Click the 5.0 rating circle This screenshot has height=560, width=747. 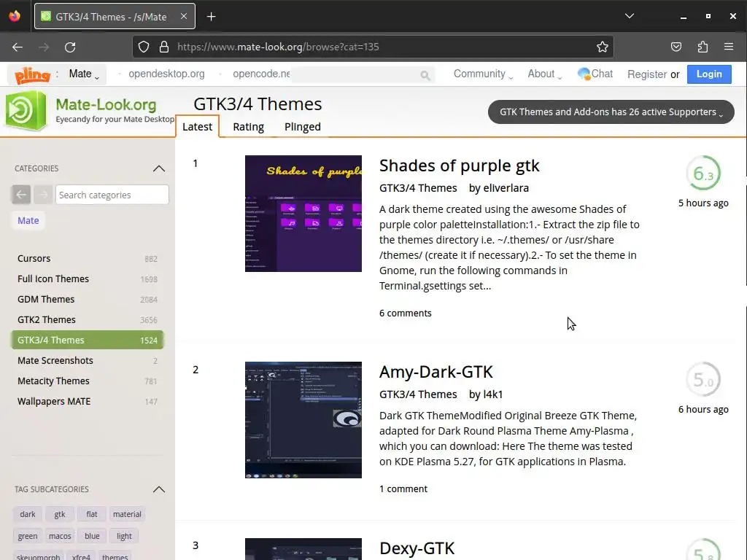[703, 379]
